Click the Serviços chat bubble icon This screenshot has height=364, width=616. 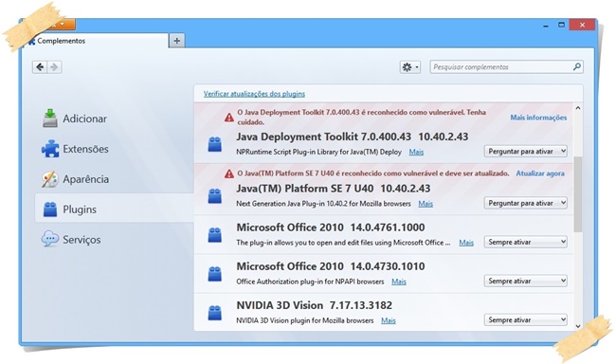(50, 239)
